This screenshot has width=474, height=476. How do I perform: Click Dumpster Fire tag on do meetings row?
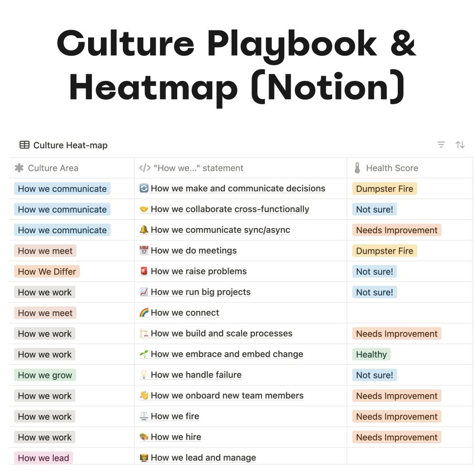pos(384,251)
